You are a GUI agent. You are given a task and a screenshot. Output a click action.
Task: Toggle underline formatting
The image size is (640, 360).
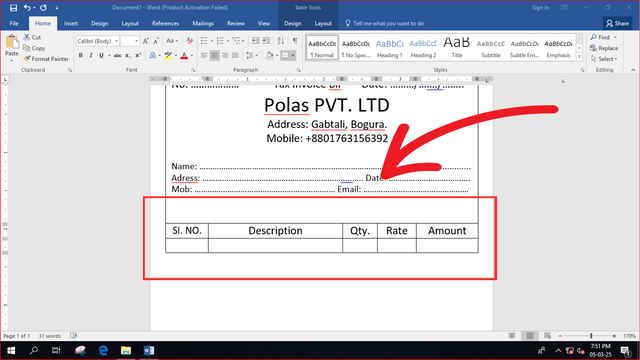coord(101,56)
